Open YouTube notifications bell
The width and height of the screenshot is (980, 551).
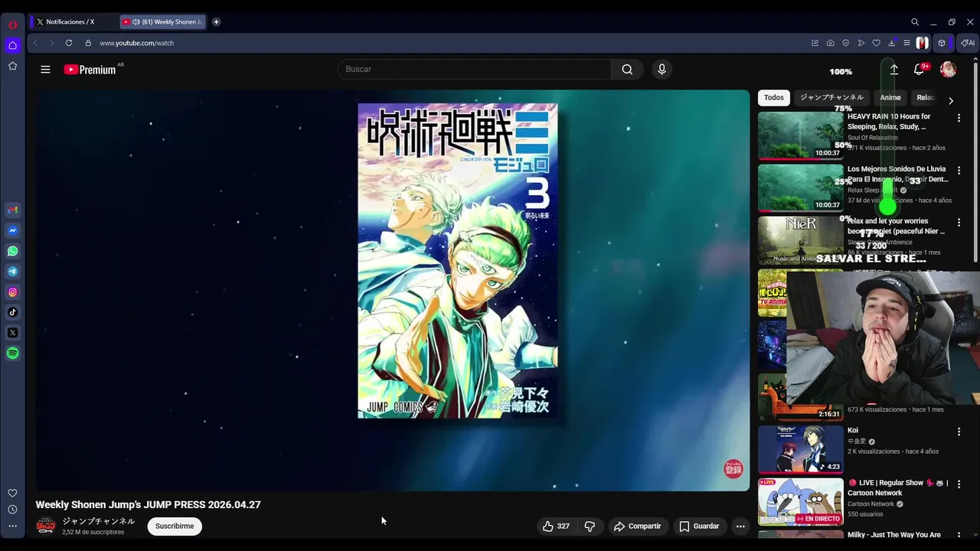tap(920, 70)
